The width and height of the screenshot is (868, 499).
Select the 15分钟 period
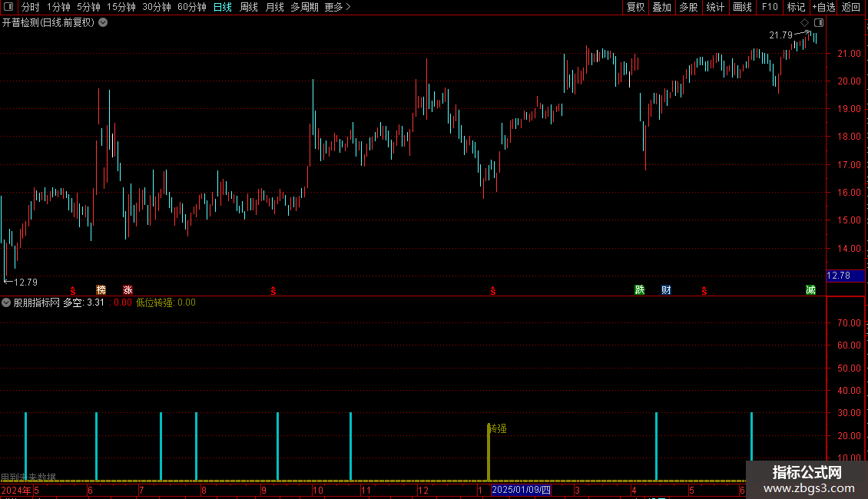pyautogui.click(x=121, y=7)
